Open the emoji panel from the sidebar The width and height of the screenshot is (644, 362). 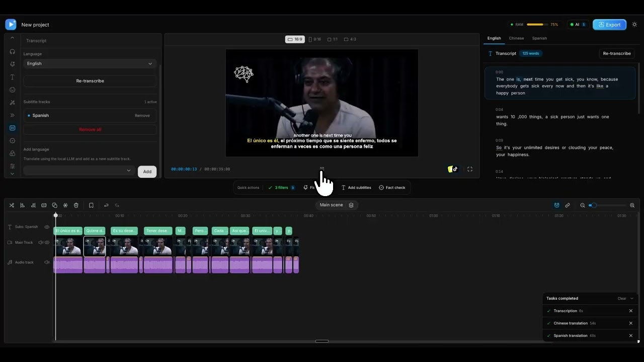(x=12, y=89)
